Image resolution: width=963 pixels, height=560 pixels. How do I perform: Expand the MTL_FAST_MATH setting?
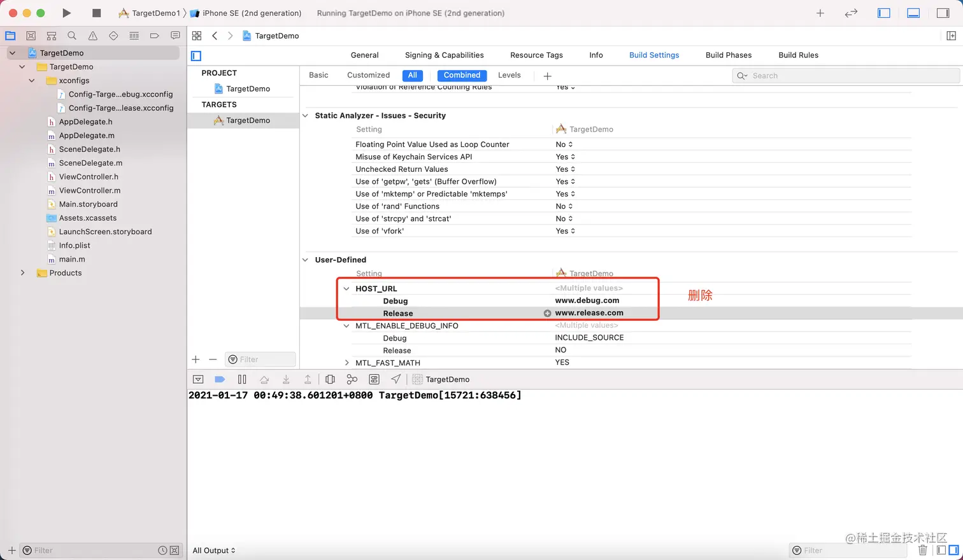point(346,363)
